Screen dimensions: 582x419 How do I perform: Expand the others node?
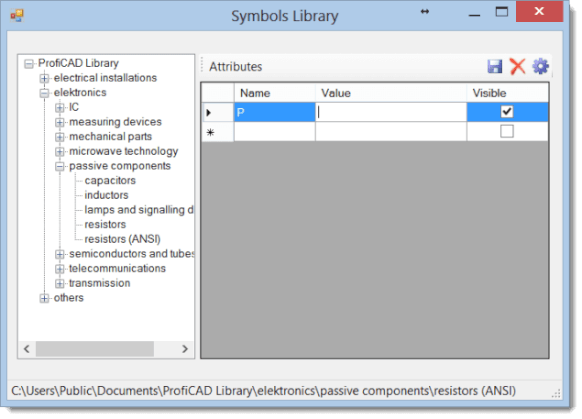[44, 298]
